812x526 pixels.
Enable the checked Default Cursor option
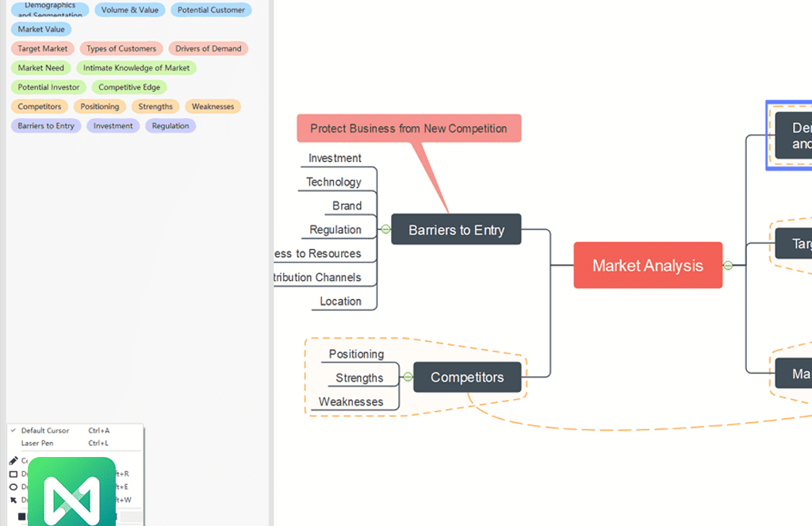[45, 431]
